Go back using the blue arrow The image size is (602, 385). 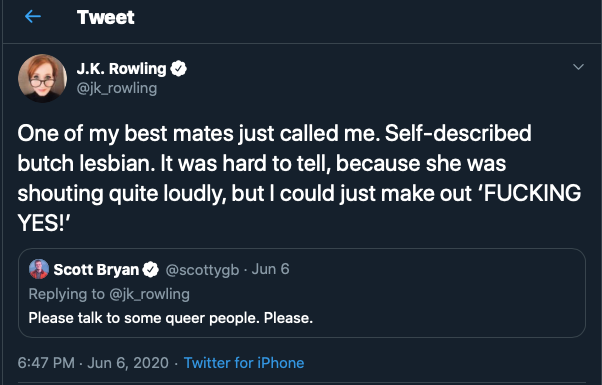[33, 17]
